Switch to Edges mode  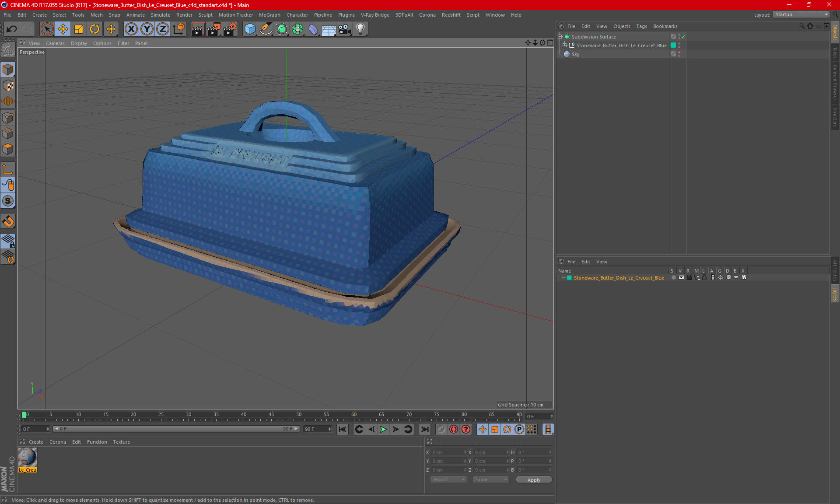(8, 133)
